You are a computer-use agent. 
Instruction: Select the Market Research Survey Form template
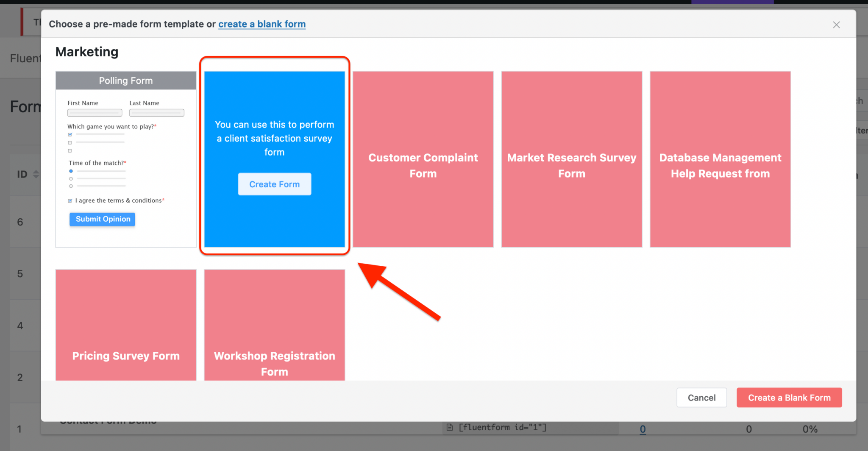pos(571,159)
